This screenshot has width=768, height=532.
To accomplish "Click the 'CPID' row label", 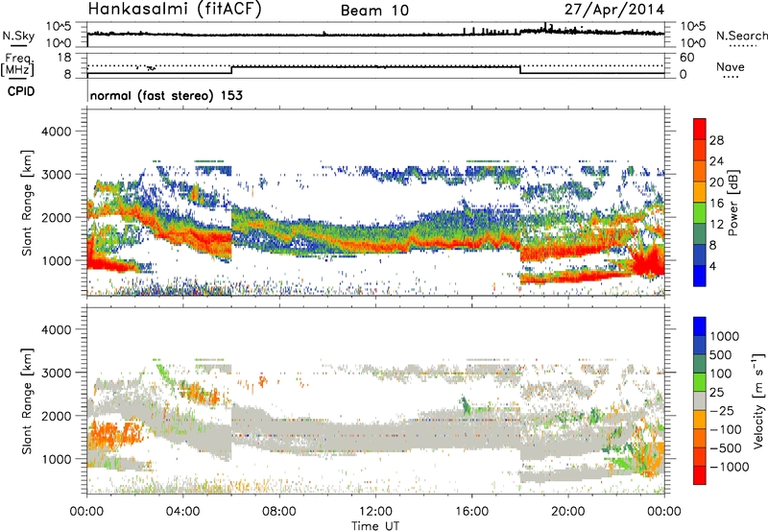I will click(21, 91).
